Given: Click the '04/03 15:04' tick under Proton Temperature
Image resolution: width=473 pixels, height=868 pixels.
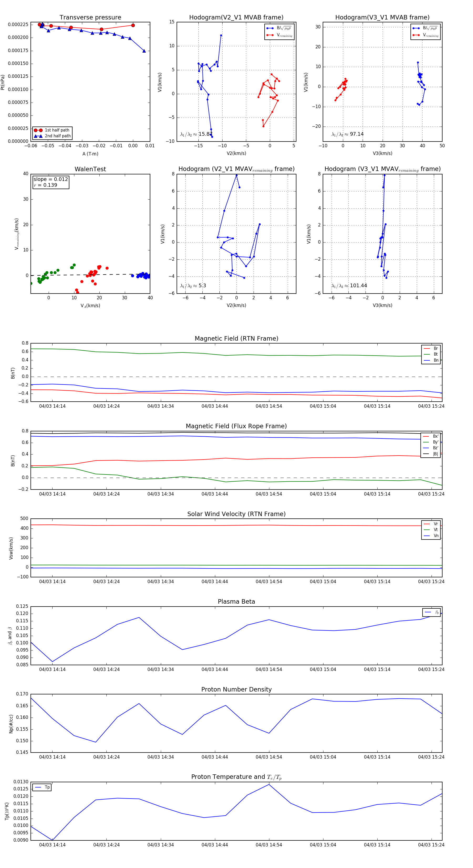Looking at the screenshot, I should pyautogui.click(x=323, y=845).
